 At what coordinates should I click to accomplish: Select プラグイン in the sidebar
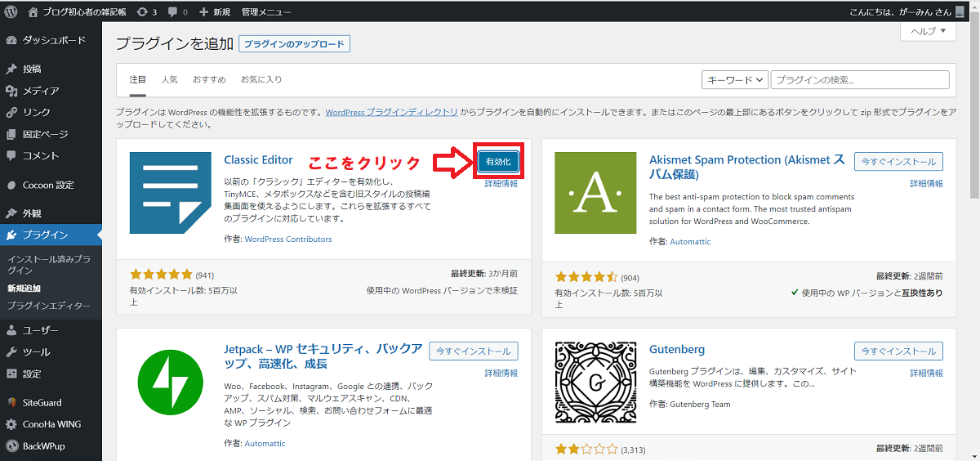(x=51, y=235)
